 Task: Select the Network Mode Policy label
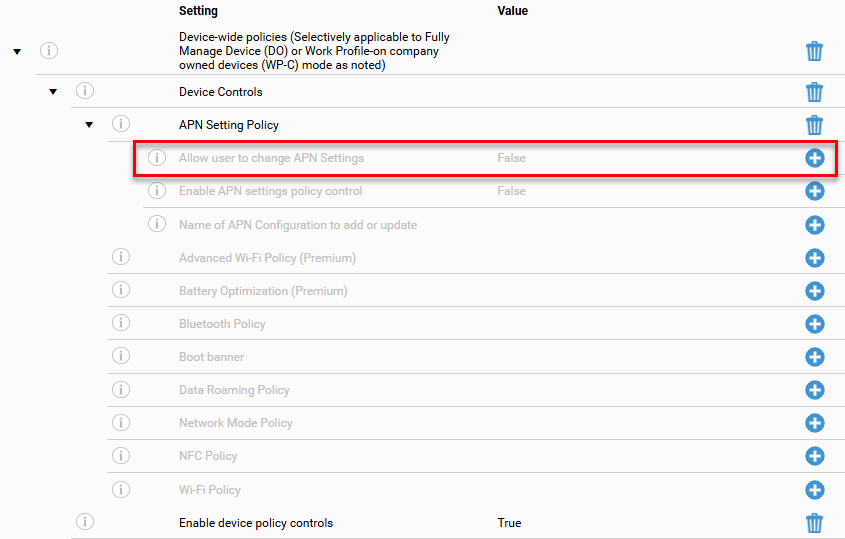(x=236, y=423)
